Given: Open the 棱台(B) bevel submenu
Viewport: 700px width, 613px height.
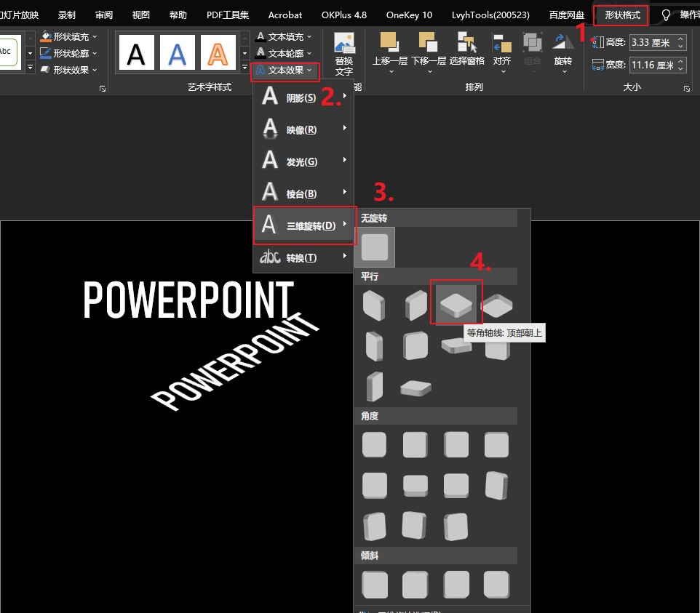Looking at the screenshot, I should (x=303, y=193).
